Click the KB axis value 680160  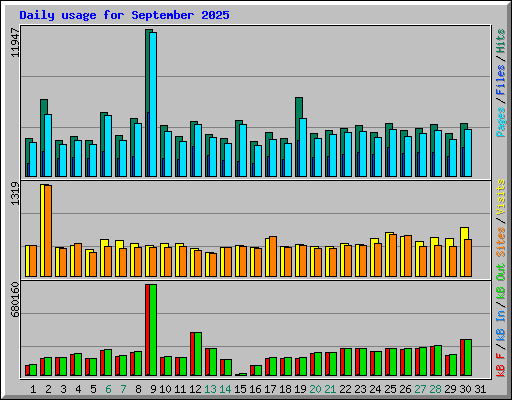point(15,300)
